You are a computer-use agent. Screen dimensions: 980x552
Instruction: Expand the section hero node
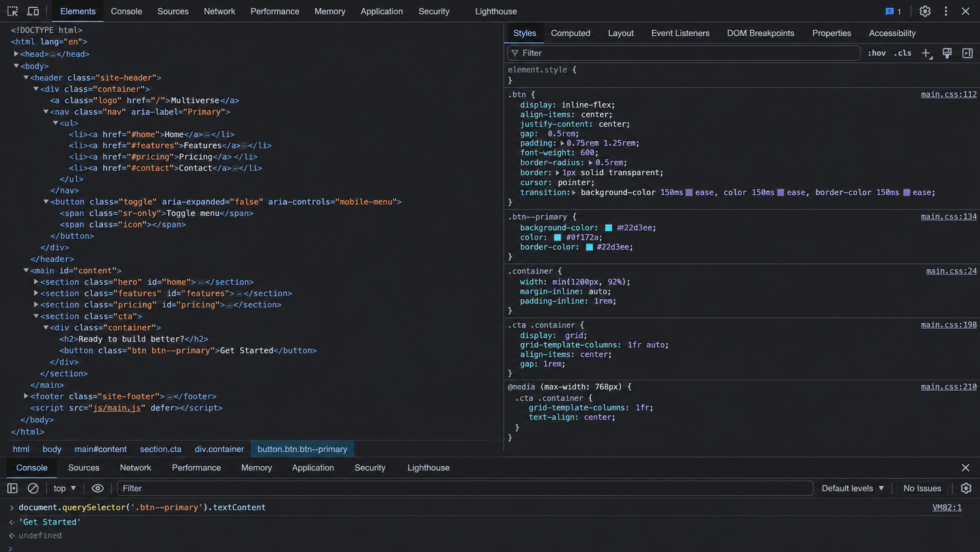[x=36, y=282]
